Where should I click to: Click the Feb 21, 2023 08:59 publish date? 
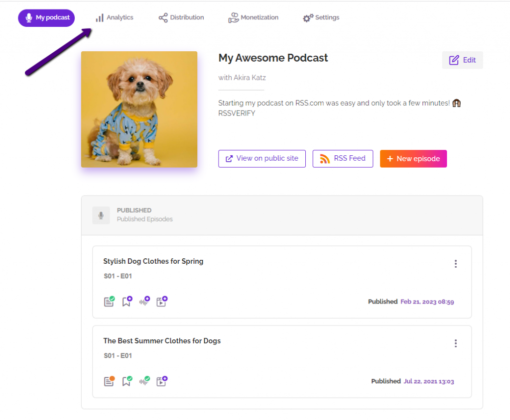(x=427, y=302)
